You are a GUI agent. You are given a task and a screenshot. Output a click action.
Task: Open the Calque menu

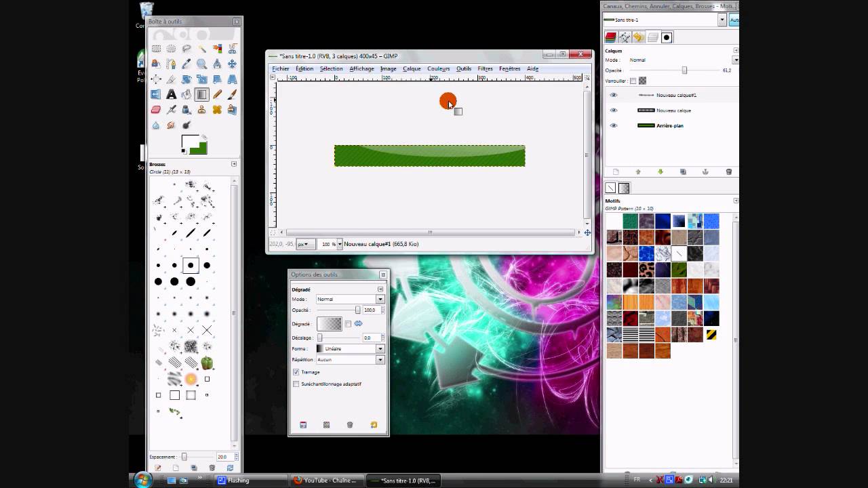point(412,68)
